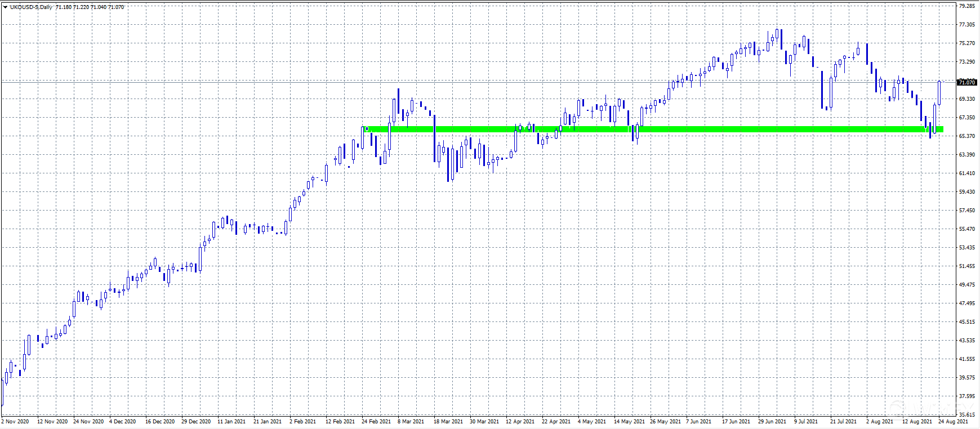
Task: Click the 11 Jan 2021 date label
Action: tap(231, 421)
